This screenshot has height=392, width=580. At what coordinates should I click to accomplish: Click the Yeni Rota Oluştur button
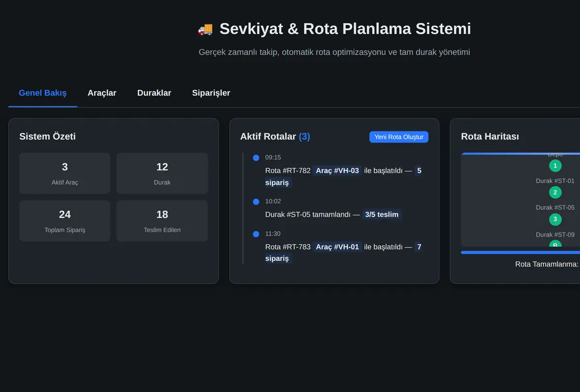tap(399, 137)
